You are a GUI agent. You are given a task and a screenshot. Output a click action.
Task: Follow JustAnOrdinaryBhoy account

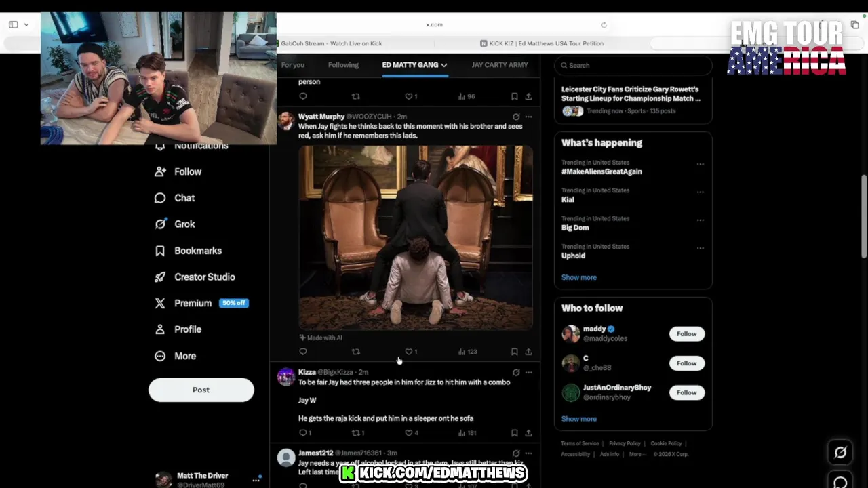pos(686,392)
